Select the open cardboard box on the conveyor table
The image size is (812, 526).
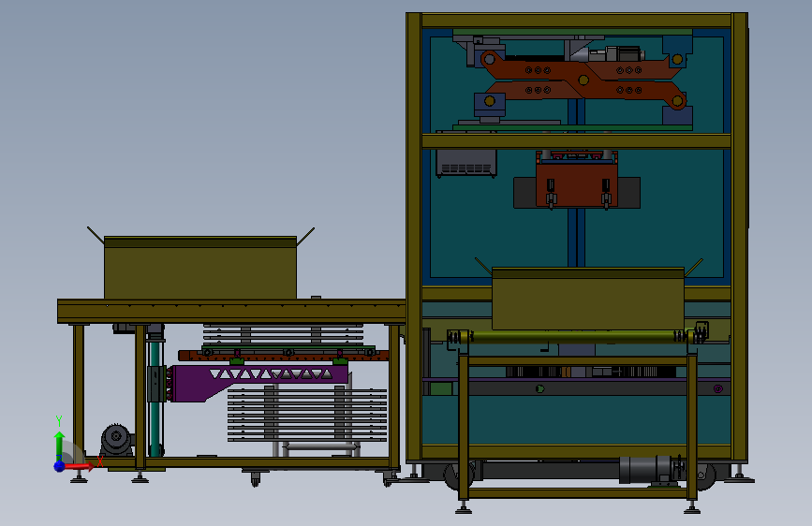[200, 267]
